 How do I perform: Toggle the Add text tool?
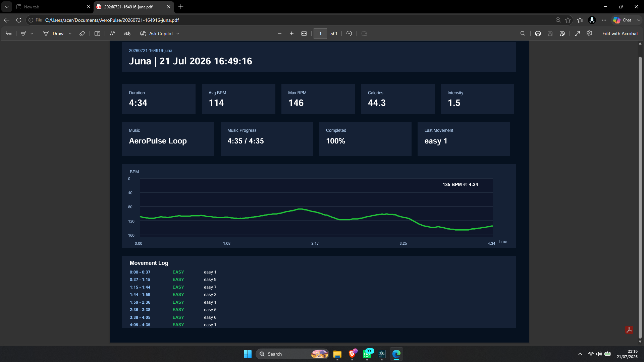click(97, 34)
